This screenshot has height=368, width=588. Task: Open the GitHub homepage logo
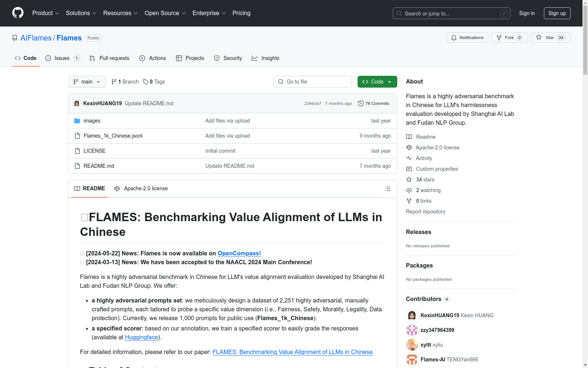click(x=18, y=13)
